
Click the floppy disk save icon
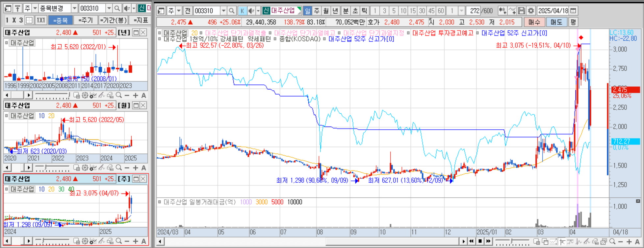pos(521,11)
